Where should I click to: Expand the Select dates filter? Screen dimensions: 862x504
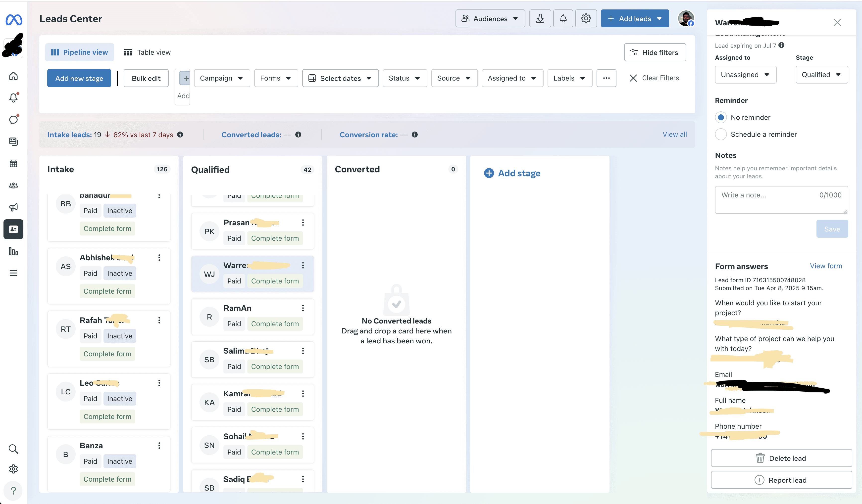tap(340, 78)
